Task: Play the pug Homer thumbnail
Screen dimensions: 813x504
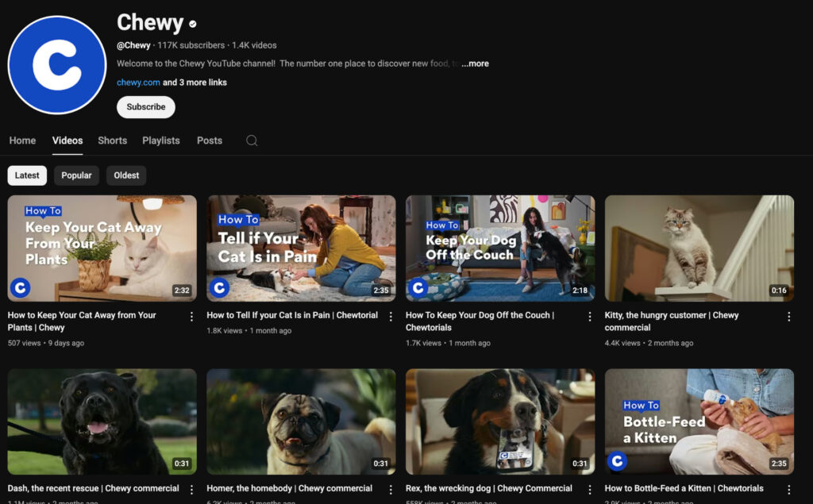Action: pyautogui.click(x=301, y=421)
